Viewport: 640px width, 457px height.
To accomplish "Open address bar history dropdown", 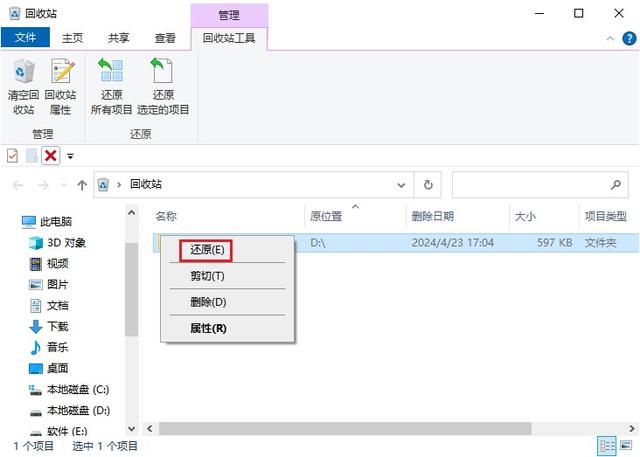I will [401, 185].
